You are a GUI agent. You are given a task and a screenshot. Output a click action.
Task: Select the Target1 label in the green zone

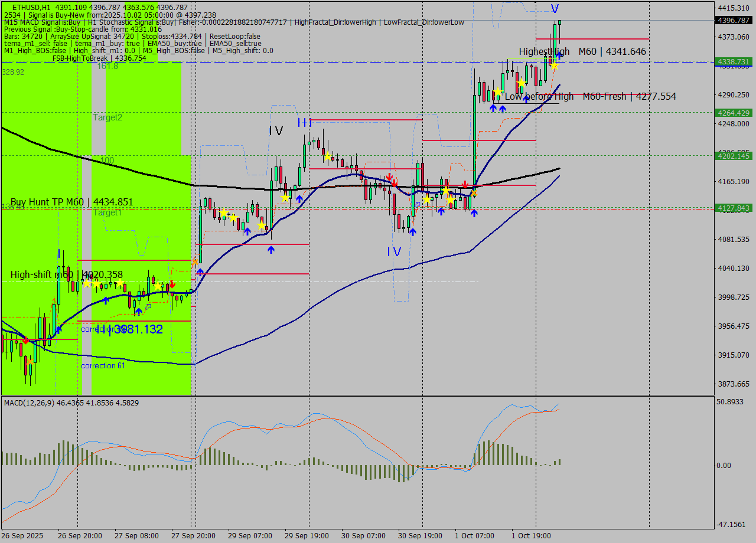(x=107, y=212)
